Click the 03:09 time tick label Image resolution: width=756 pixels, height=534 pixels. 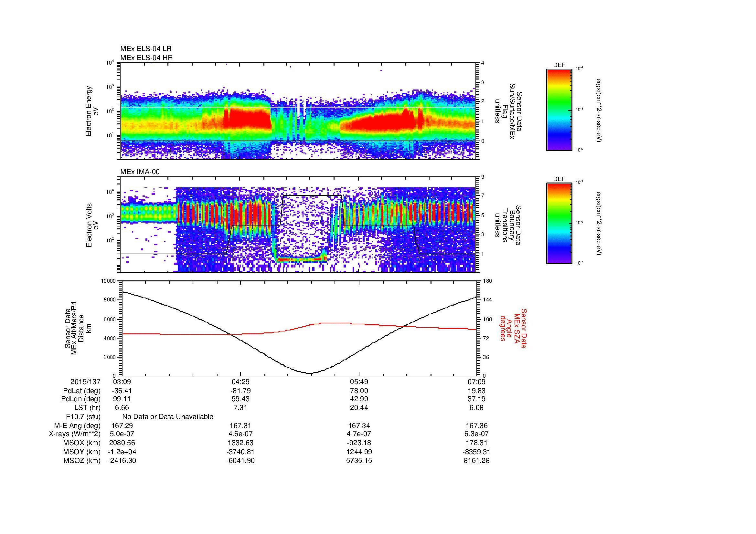(x=122, y=382)
